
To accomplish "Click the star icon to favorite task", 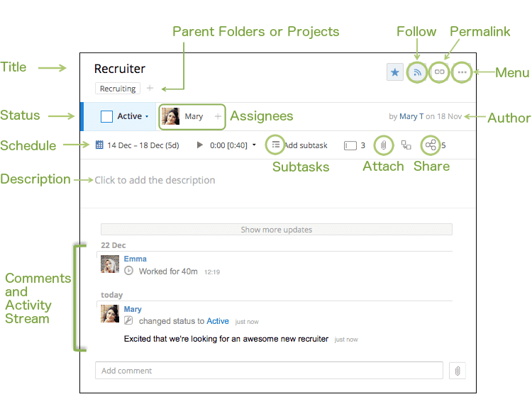I will 395,72.
